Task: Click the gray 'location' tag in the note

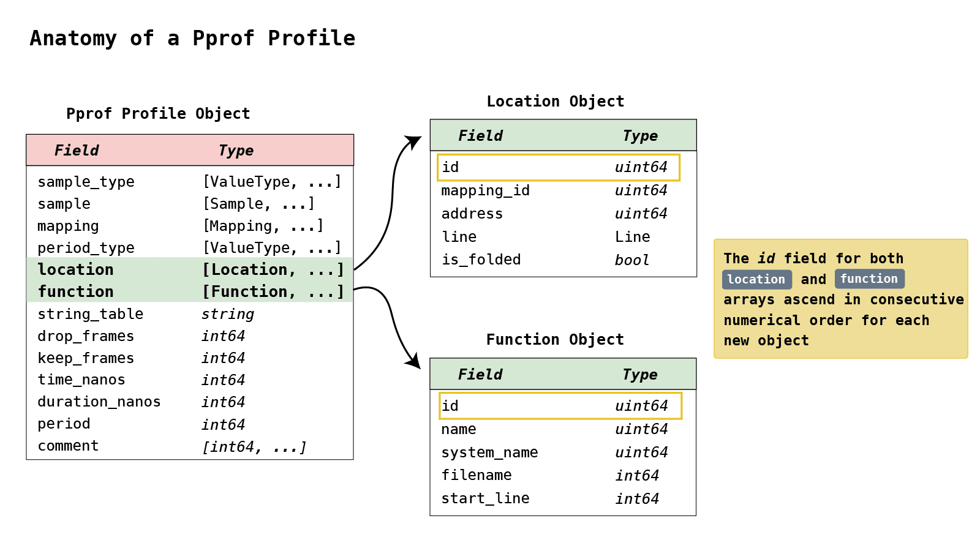Action: pyautogui.click(x=756, y=280)
